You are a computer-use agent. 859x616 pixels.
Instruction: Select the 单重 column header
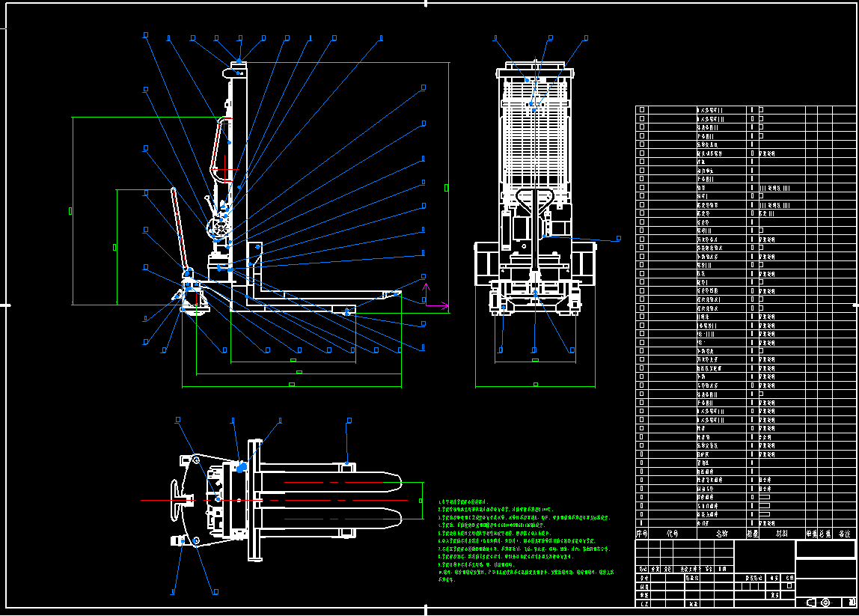tap(811, 533)
